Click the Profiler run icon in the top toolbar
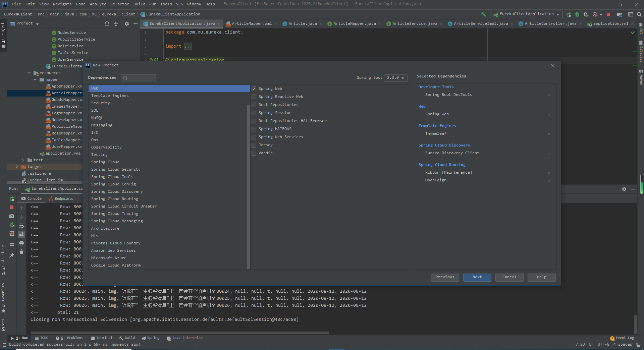Viewport: 644px width, 350px height. click(595, 14)
